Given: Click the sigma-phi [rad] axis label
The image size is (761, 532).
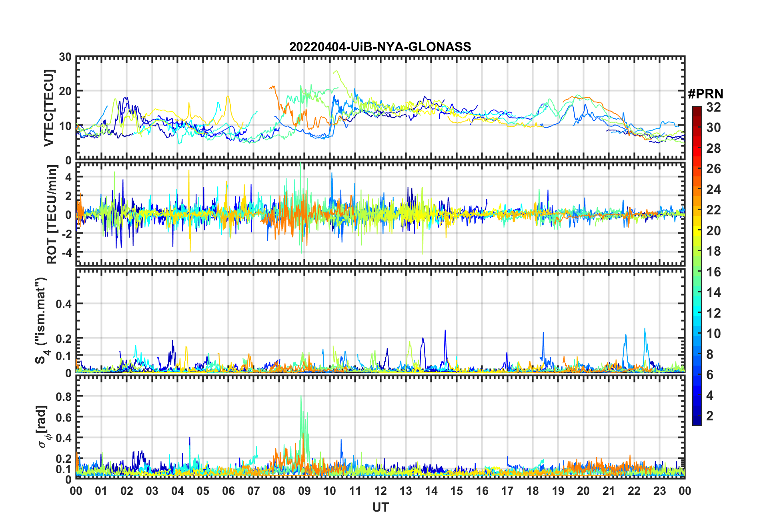Looking at the screenshot, I should tap(43, 427).
